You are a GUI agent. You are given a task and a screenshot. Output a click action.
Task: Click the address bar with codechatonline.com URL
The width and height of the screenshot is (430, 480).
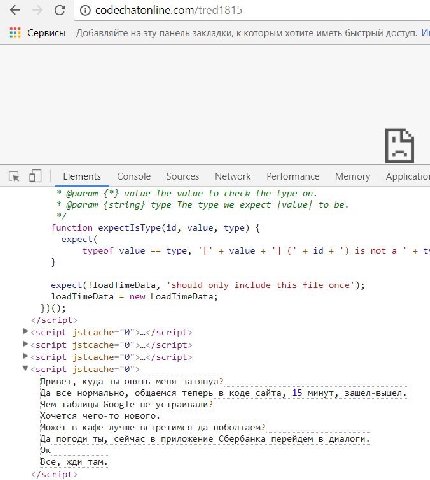pyautogui.click(x=253, y=11)
